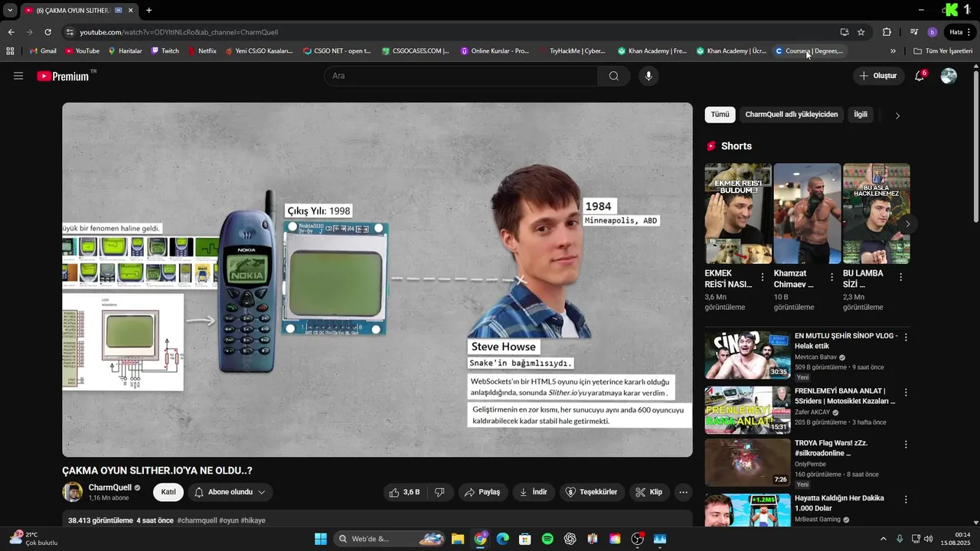This screenshot has height=551, width=980.
Task: Open Microsoft Edge from the taskbar
Action: click(x=502, y=539)
